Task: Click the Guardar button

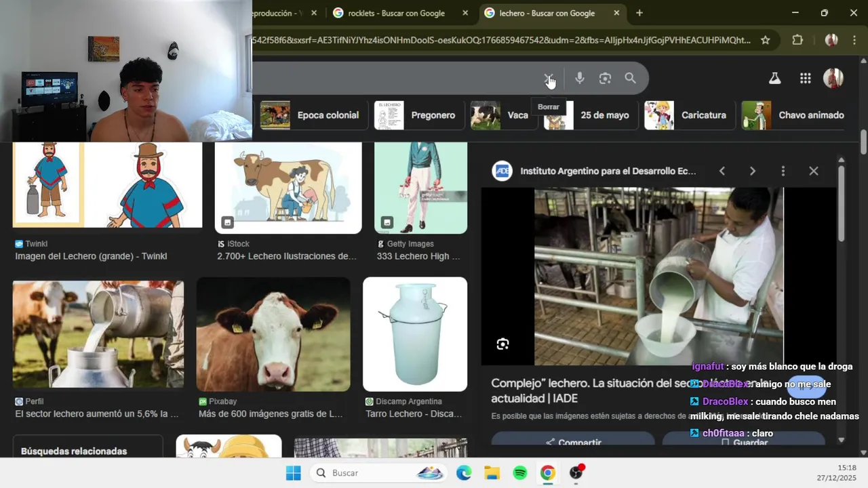Action: tap(743, 439)
